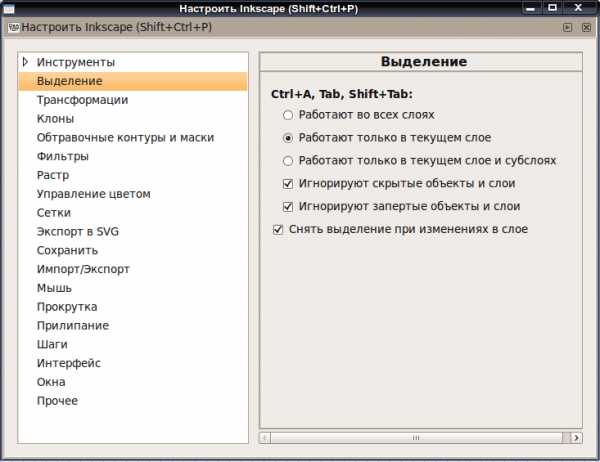Click the horizontal scrollbar right arrow
This screenshot has width=600, height=462.
point(576,438)
